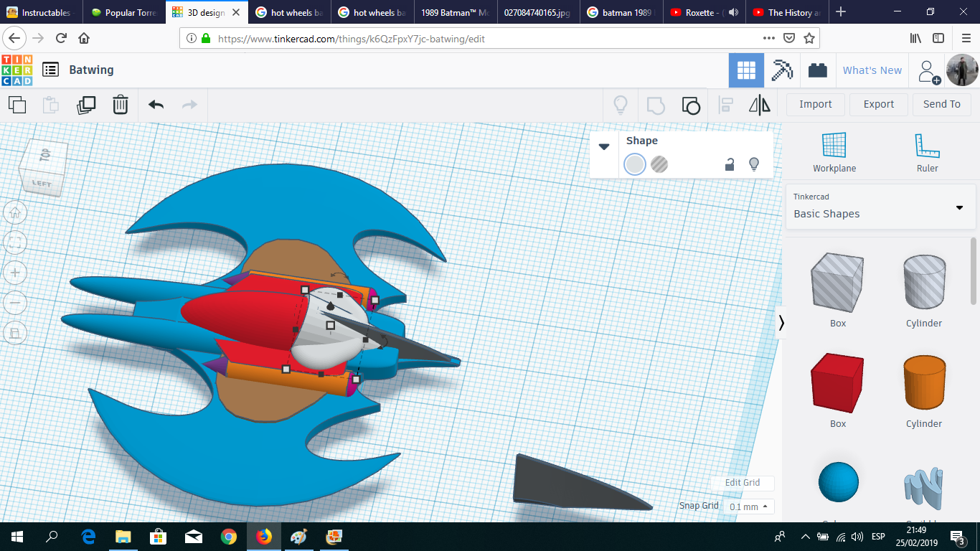Click the Group shapes icon
The height and width of the screenshot is (551, 980).
pyautogui.click(x=656, y=105)
